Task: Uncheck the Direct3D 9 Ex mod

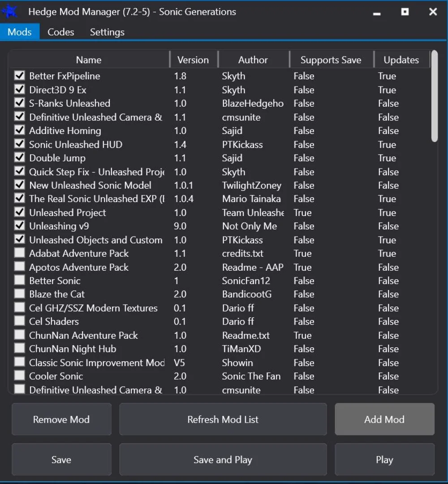Action: pyautogui.click(x=20, y=90)
